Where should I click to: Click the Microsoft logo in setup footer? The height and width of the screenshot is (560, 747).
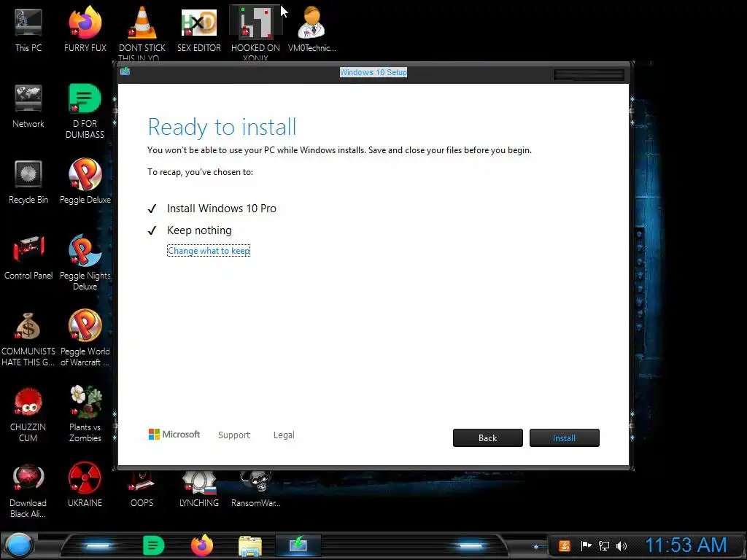[174, 435]
